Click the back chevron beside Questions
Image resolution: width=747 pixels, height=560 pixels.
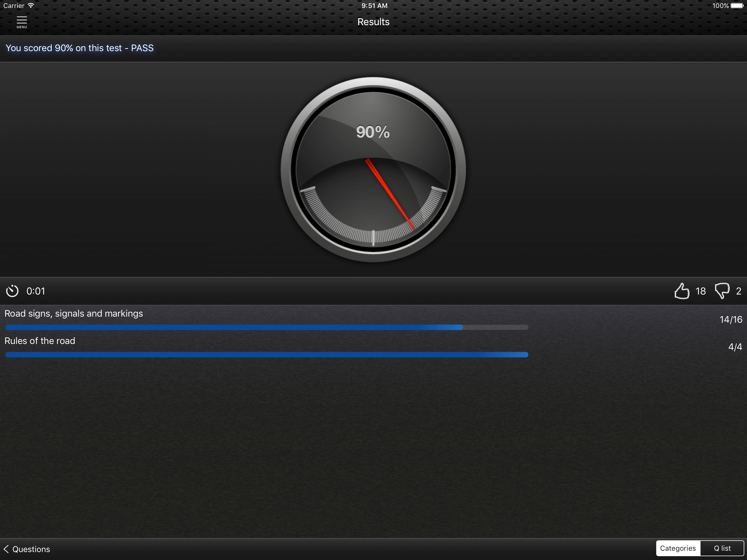[x=6, y=549]
